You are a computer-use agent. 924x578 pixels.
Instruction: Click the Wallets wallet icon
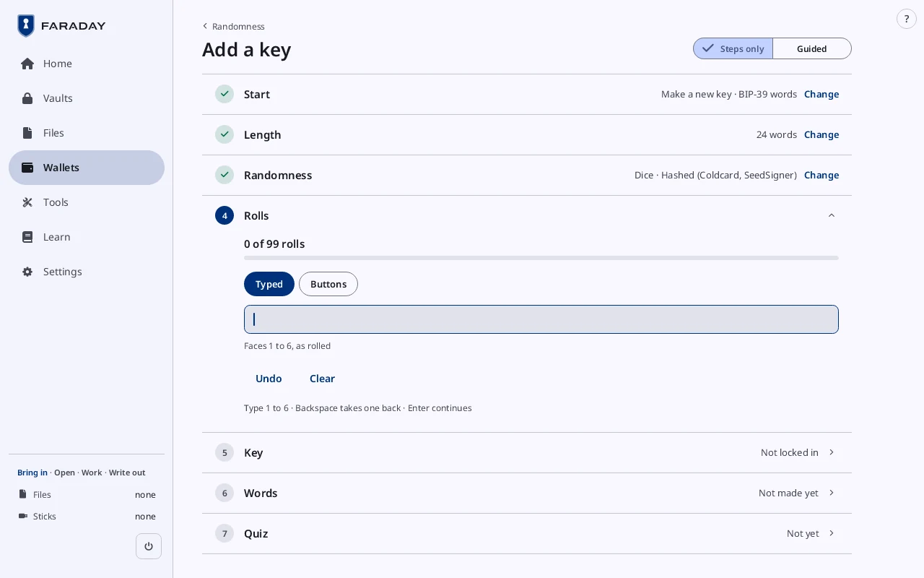pos(27,168)
